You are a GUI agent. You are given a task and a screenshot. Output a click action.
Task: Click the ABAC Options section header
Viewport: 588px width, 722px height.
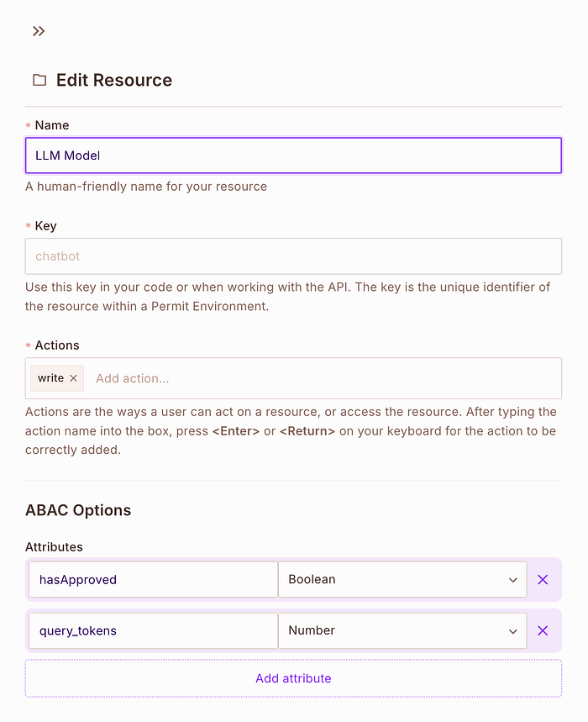tap(78, 510)
